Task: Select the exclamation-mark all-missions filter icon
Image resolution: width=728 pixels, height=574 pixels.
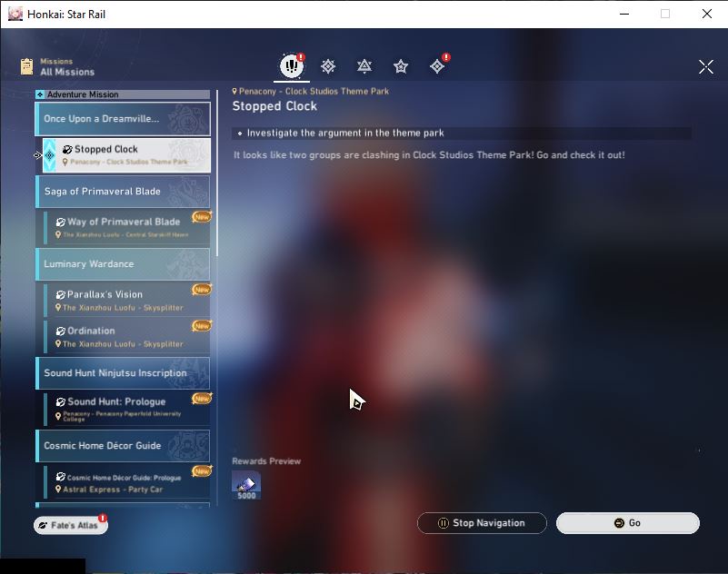Action: pyautogui.click(x=292, y=66)
